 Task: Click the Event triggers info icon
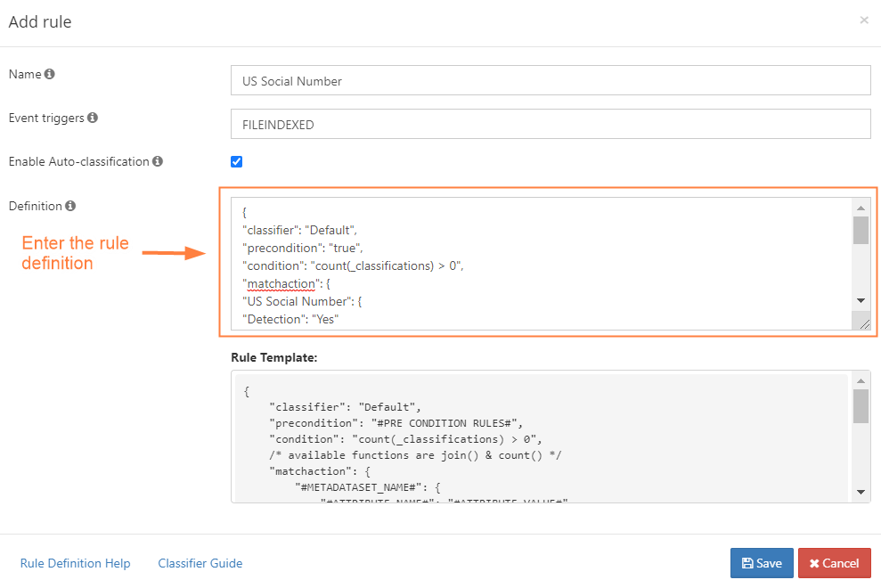coord(93,118)
